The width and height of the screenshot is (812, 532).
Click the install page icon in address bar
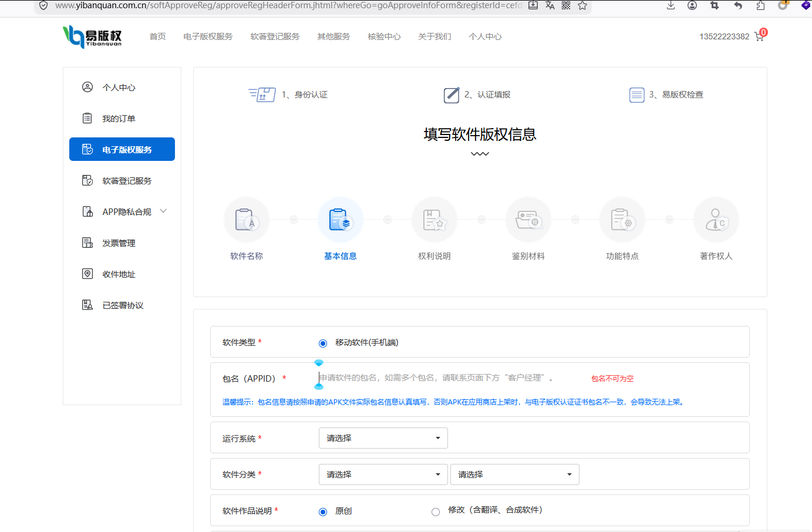click(533, 5)
